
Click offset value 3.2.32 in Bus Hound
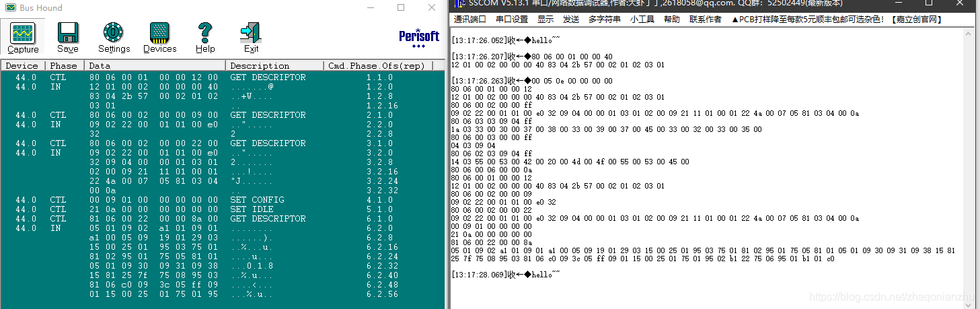click(x=382, y=191)
